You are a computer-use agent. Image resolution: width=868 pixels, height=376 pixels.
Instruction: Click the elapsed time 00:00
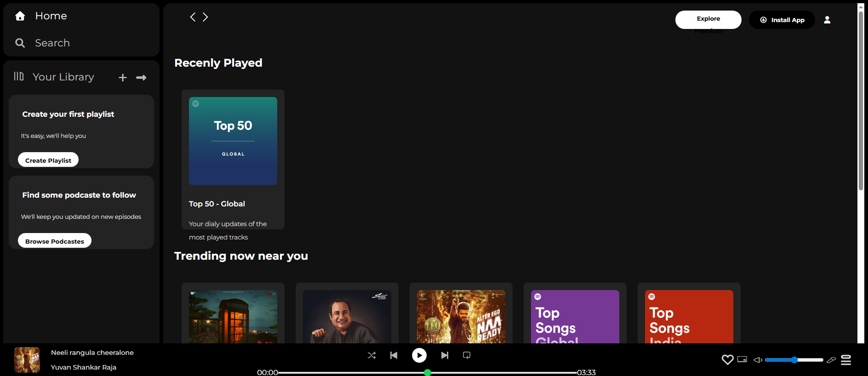click(268, 372)
